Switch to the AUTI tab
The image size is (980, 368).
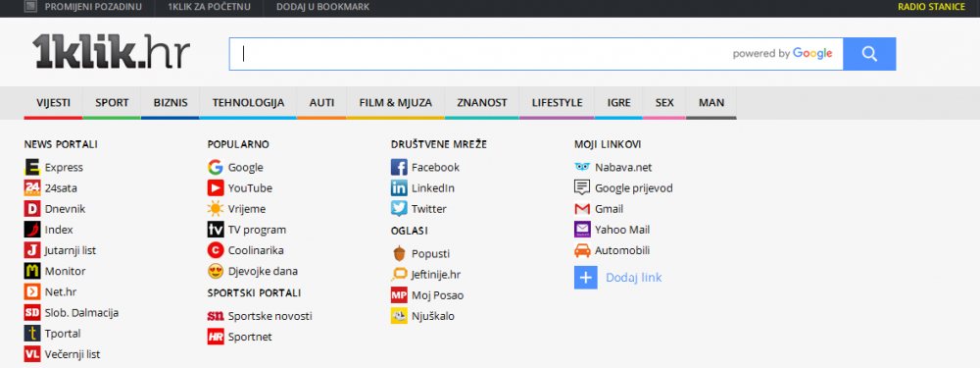(x=321, y=103)
